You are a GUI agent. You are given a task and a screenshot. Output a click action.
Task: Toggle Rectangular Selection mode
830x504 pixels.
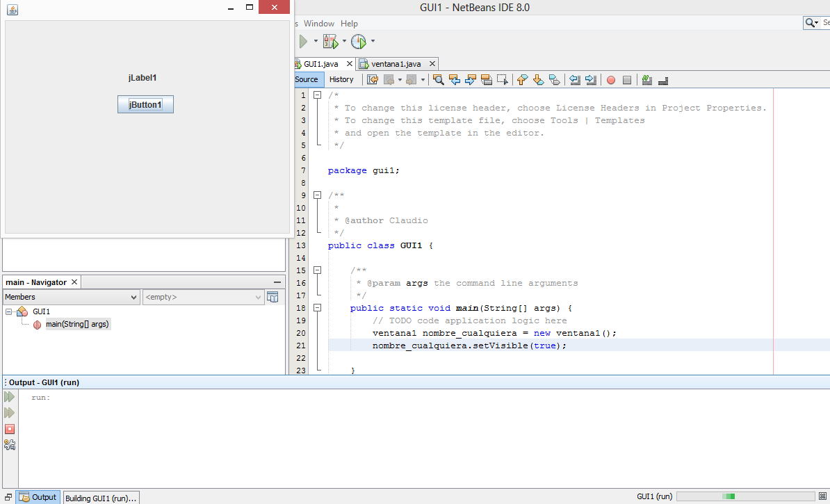[x=502, y=79]
